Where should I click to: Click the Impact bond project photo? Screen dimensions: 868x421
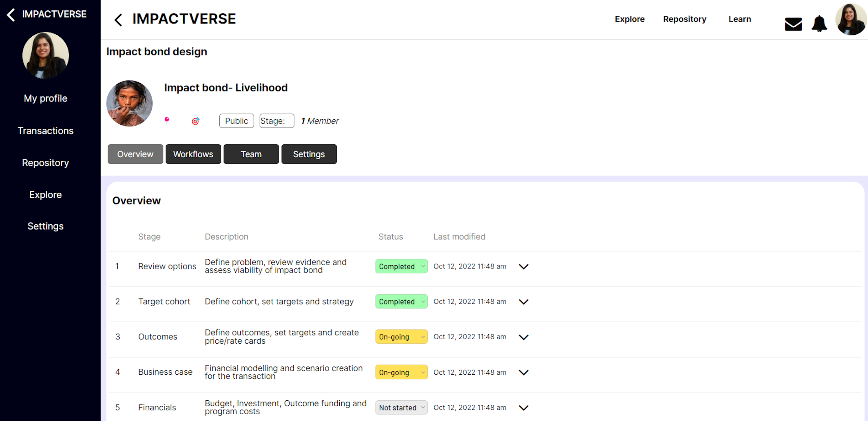[129, 103]
